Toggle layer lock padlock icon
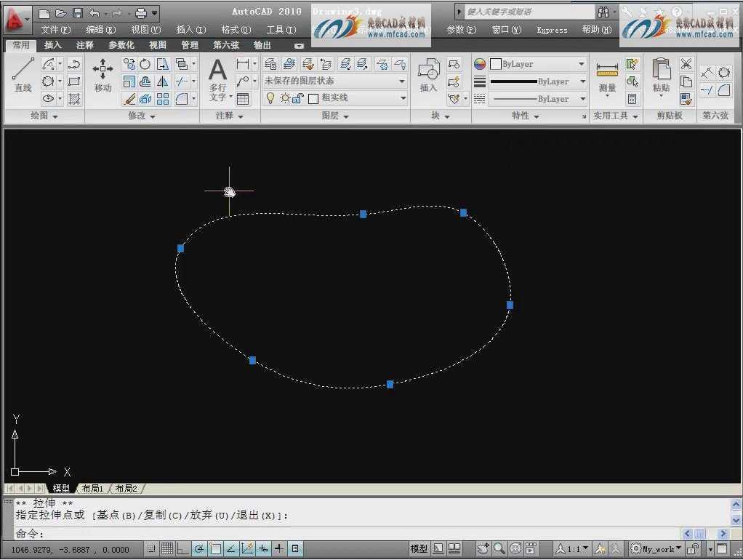Viewport: 743px width, 560px height. click(297, 98)
